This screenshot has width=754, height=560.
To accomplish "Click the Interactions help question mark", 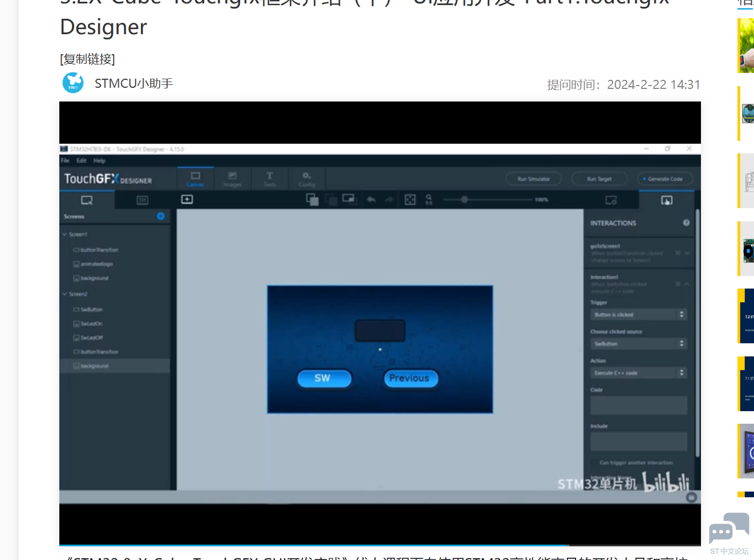I will [x=686, y=223].
